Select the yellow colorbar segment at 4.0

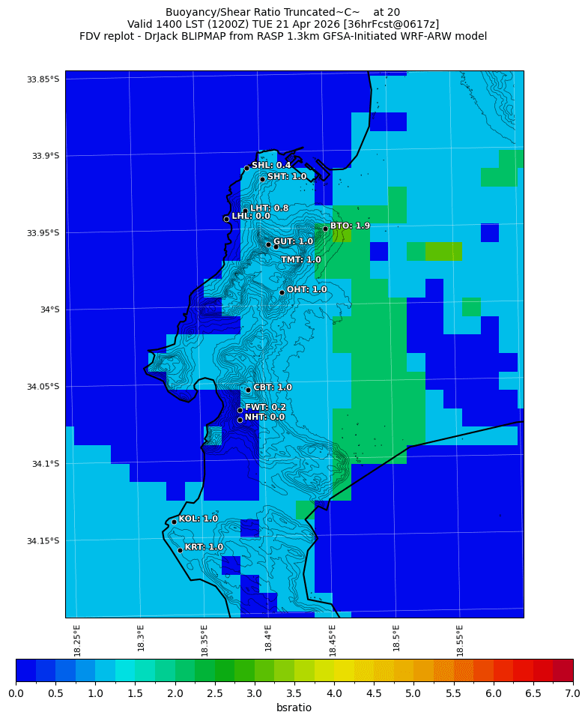coord(344,670)
